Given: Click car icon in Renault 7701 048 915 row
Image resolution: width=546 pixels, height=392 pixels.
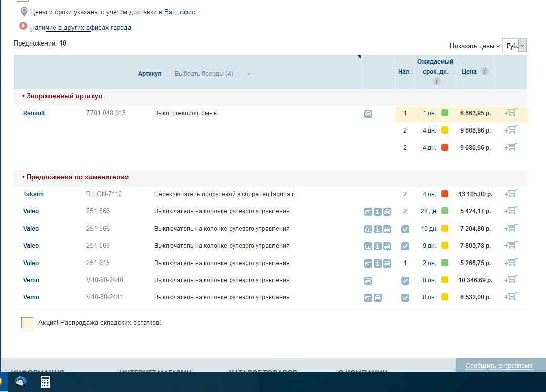Looking at the screenshot, I should pos(368,114).
